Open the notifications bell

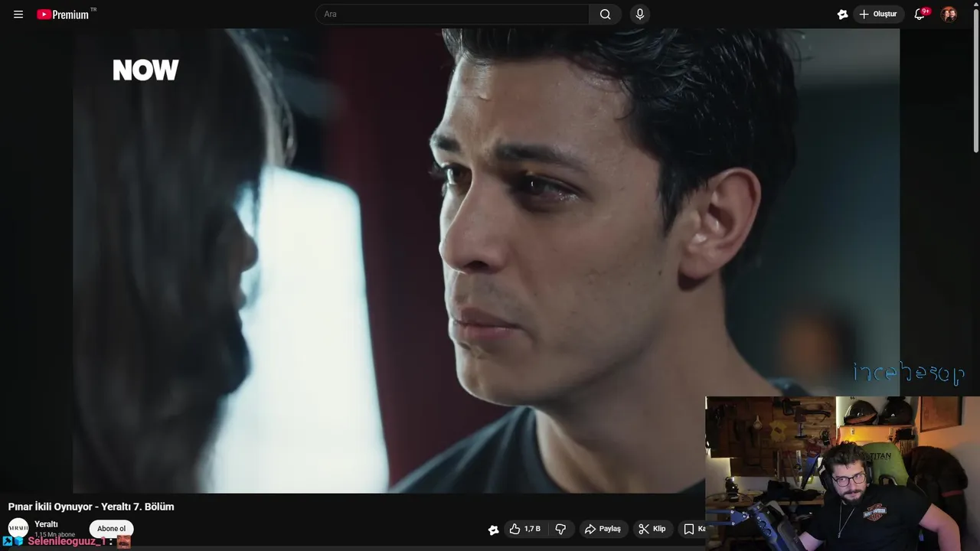point(920,14)
